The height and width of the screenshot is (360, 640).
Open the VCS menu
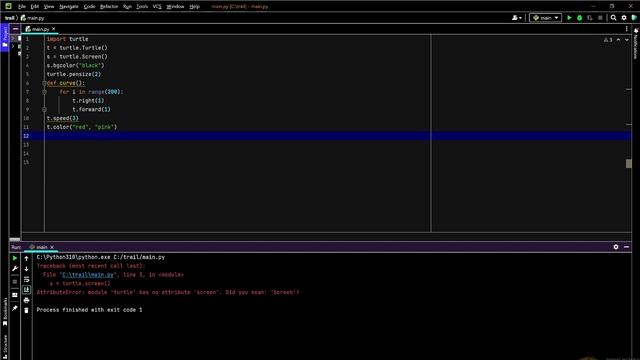coord(157,7)
